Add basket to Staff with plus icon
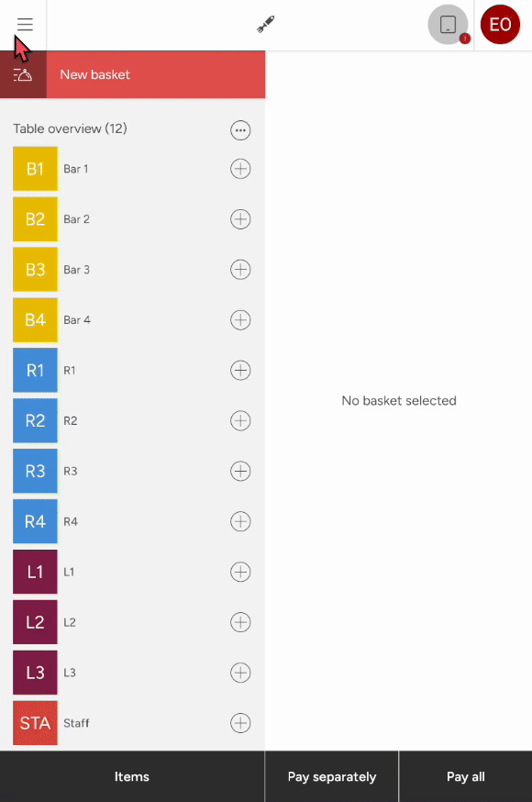This screenshot has height=802, width=532. (240, 723)
